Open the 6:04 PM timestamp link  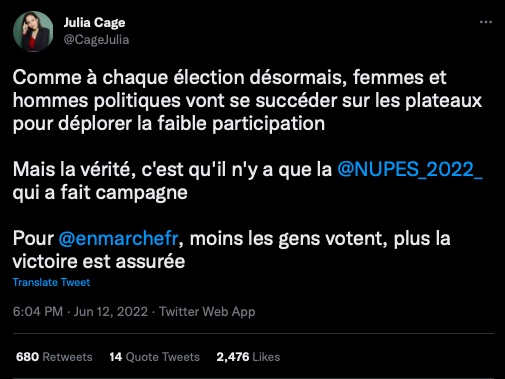(38, 312)
